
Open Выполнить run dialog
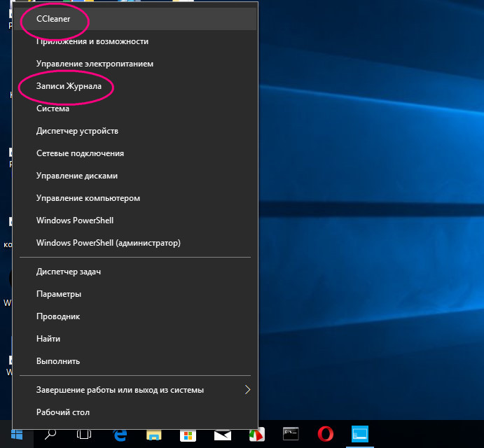click(135, 361)
